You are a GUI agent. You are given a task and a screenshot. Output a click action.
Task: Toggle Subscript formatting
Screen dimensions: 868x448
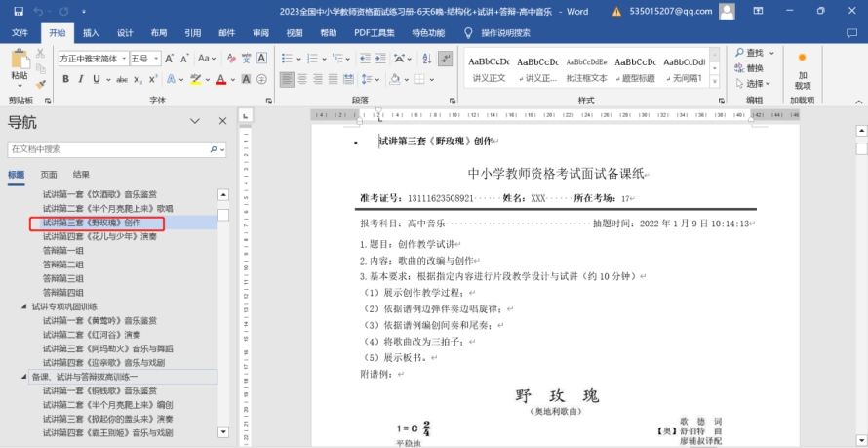[x=138, y=80]
